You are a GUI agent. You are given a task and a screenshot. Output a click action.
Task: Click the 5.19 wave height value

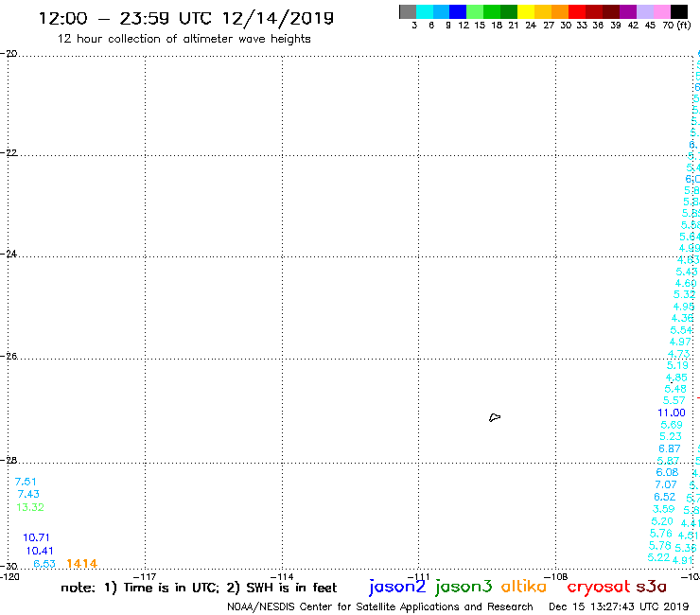[x=677, y=365]
